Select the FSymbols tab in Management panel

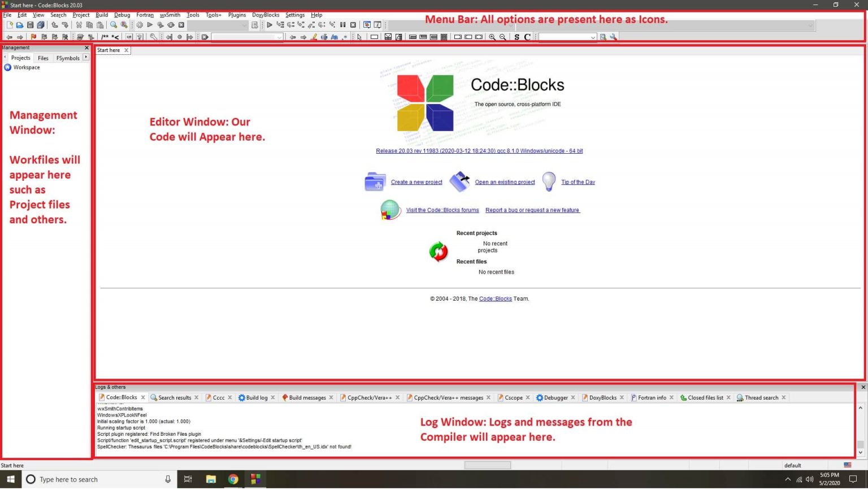pos(68,58)
